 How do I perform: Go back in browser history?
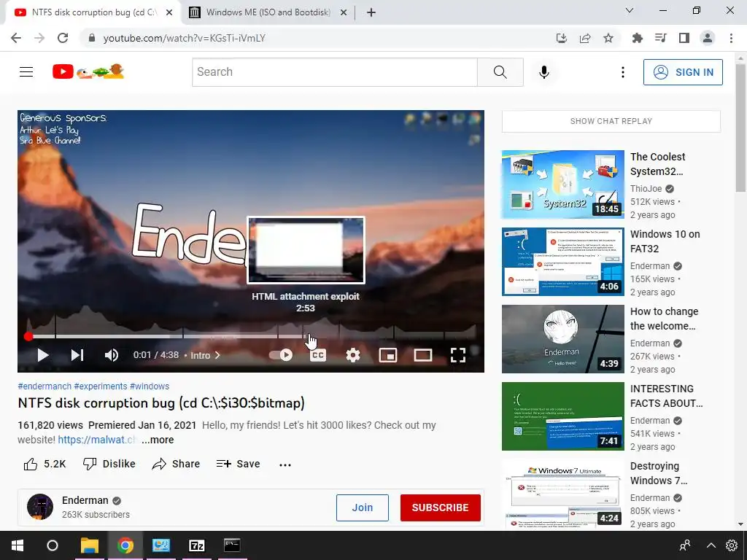[16, 38]
